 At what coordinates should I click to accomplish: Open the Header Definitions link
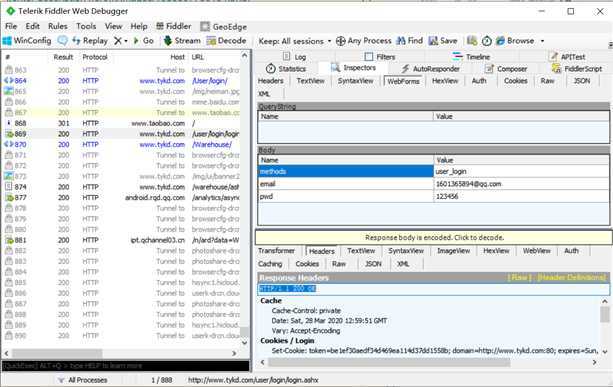coord(571,278)
